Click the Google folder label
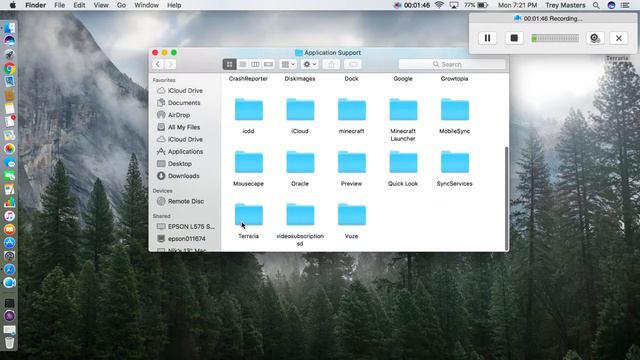The height and width of the screenshot is (360, 640). tap(403, 79)
